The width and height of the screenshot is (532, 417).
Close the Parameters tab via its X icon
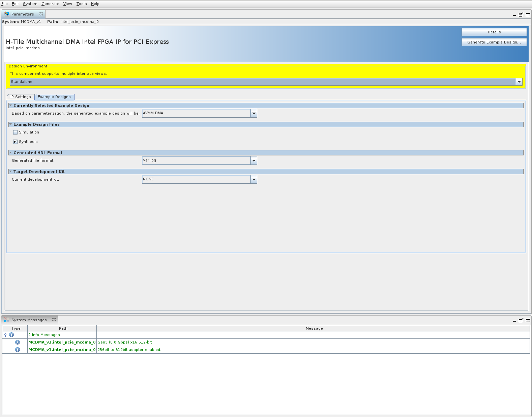[41, 14]
